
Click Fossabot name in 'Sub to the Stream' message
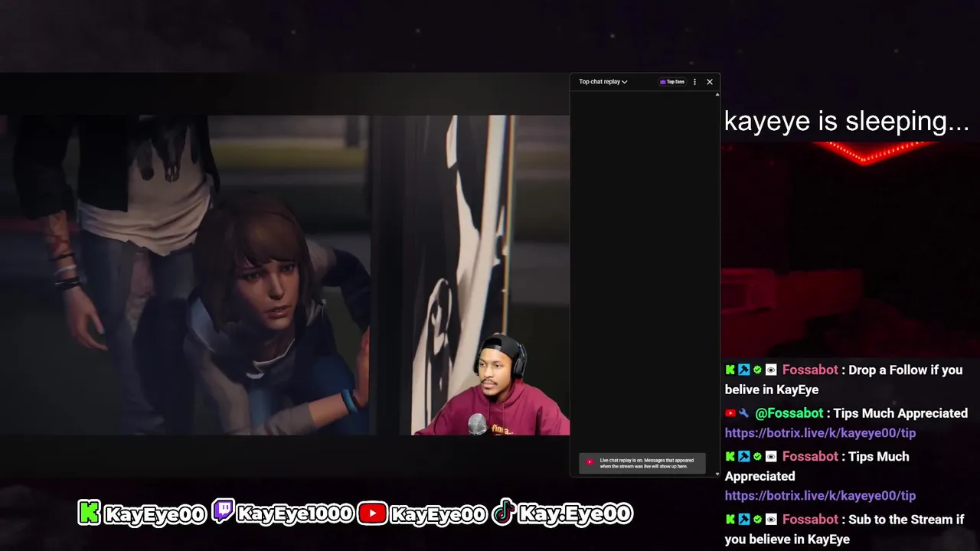810,520
